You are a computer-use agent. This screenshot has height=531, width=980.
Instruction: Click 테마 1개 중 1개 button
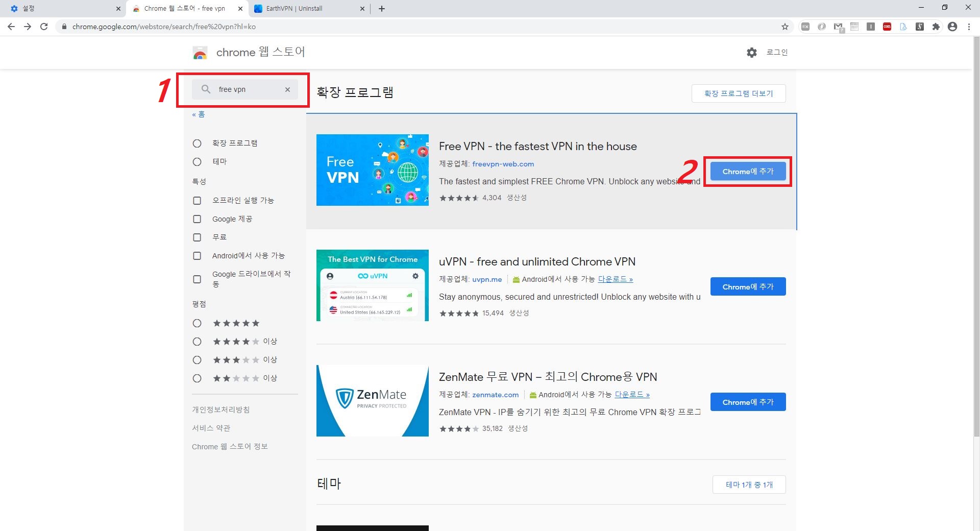749,485
